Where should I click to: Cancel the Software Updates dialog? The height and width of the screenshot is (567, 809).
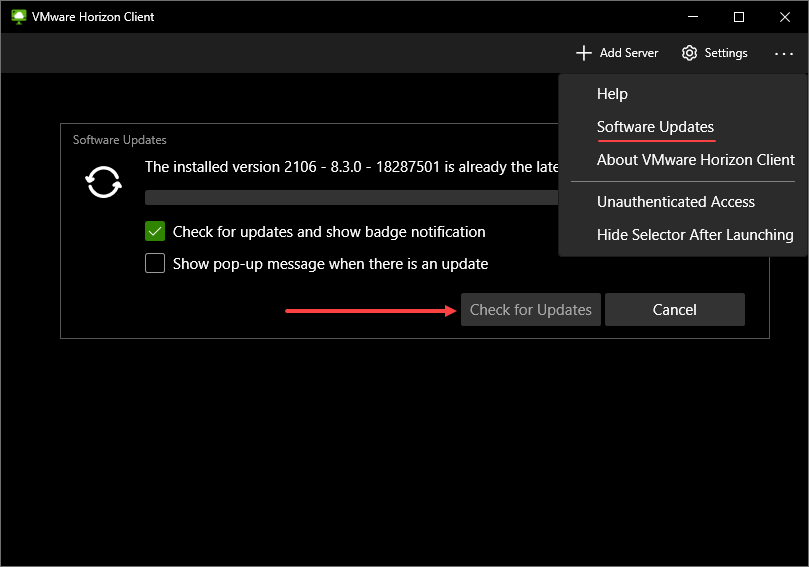(x=674, y=310)
